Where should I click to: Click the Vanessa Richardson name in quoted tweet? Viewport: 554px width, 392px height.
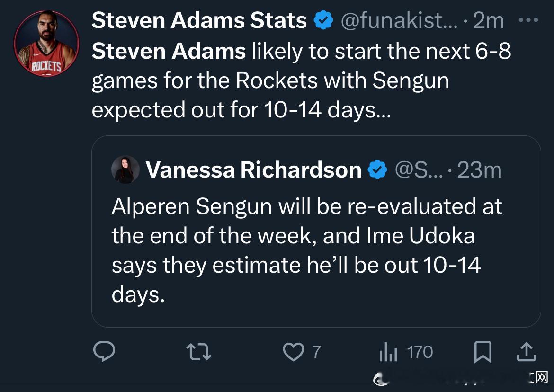(253, 170)
